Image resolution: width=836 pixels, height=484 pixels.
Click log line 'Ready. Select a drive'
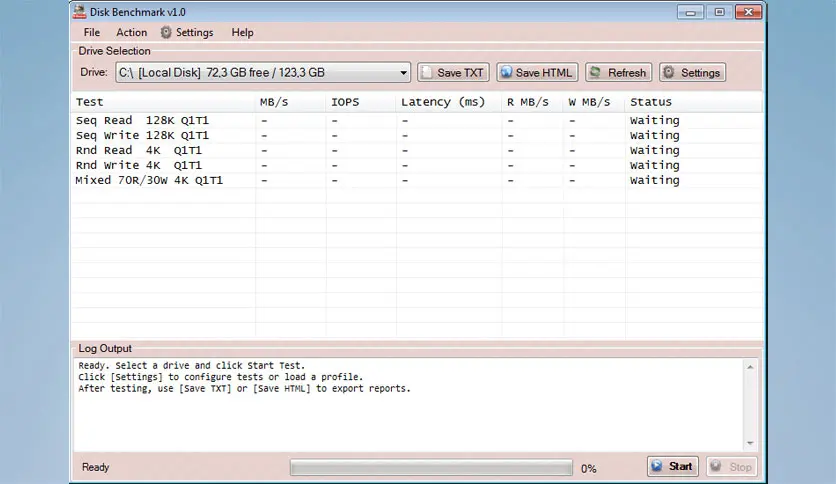click(191, 365)
